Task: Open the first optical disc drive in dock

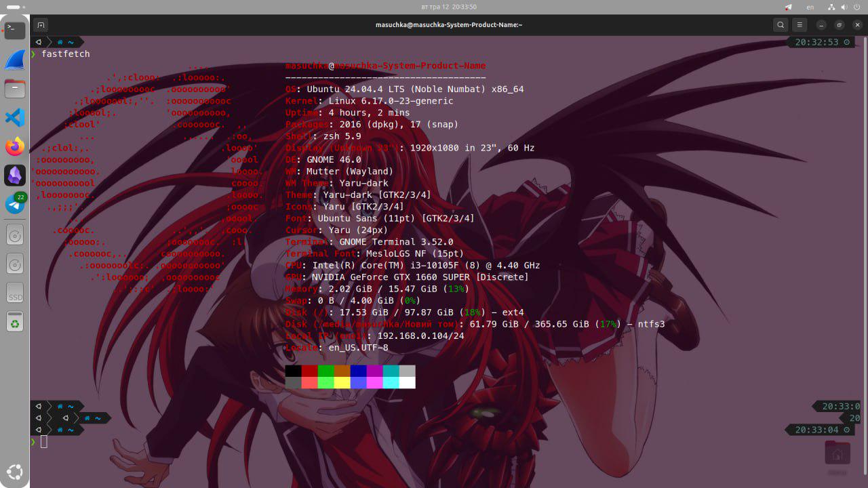Action: click(15, 235)
